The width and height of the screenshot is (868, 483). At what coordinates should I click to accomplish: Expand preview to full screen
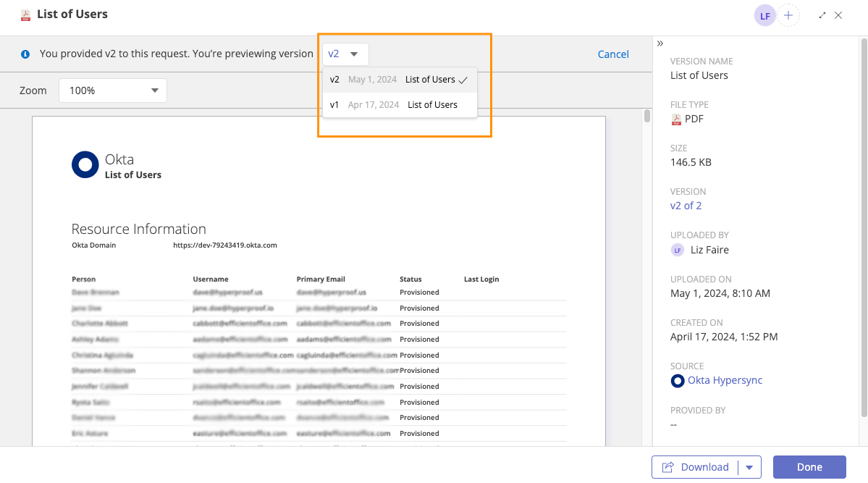coord(822,15)
